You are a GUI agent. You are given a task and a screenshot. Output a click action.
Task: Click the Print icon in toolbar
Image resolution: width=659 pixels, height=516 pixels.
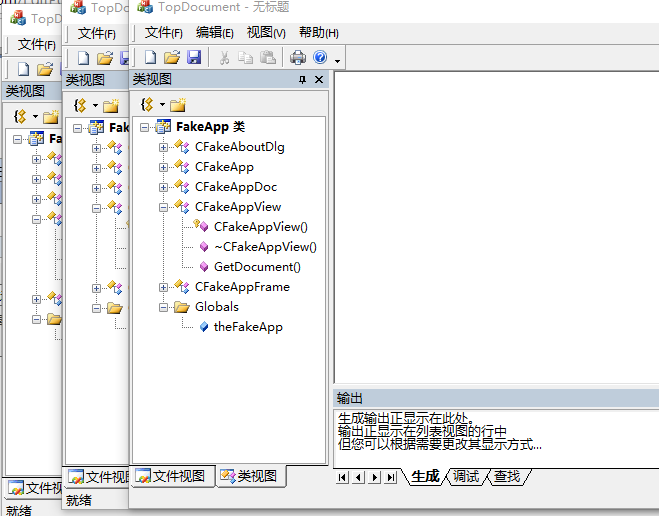click(x=298, y=58)
